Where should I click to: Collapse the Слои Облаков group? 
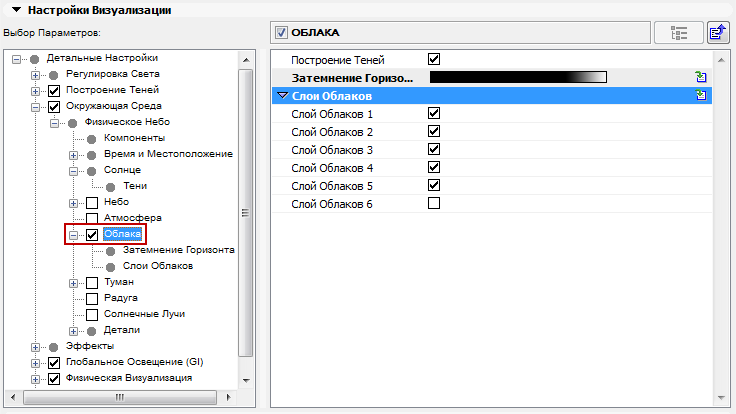283,95
